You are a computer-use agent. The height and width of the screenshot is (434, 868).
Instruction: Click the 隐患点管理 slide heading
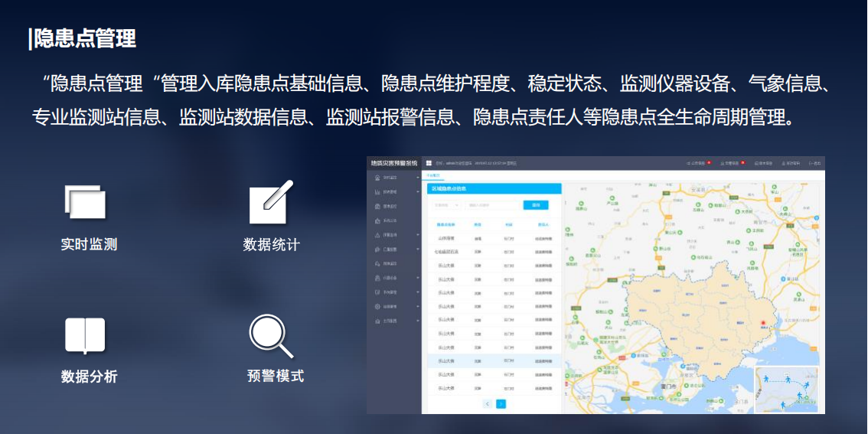pyautogui.click(x=85, y=39)
